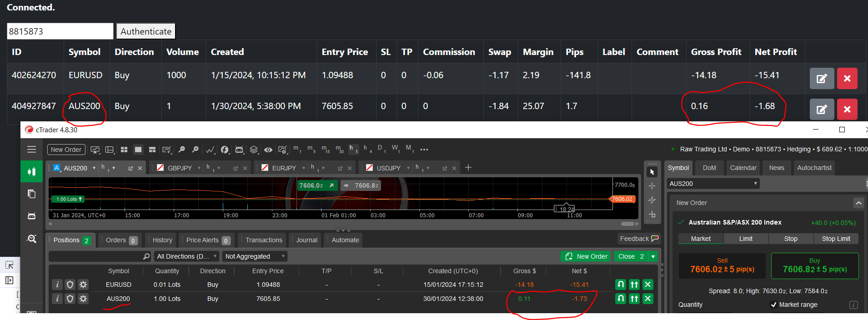Viewport: 868px width, 320px height.
Task: Select the h4 timeframe
Action: tap(367, 149)
